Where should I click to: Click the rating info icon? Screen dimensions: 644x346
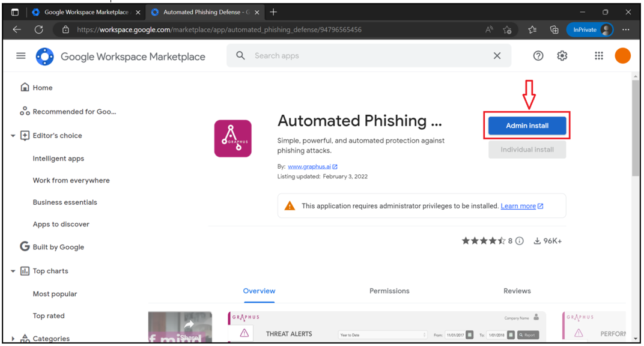[x=520, y=241]
